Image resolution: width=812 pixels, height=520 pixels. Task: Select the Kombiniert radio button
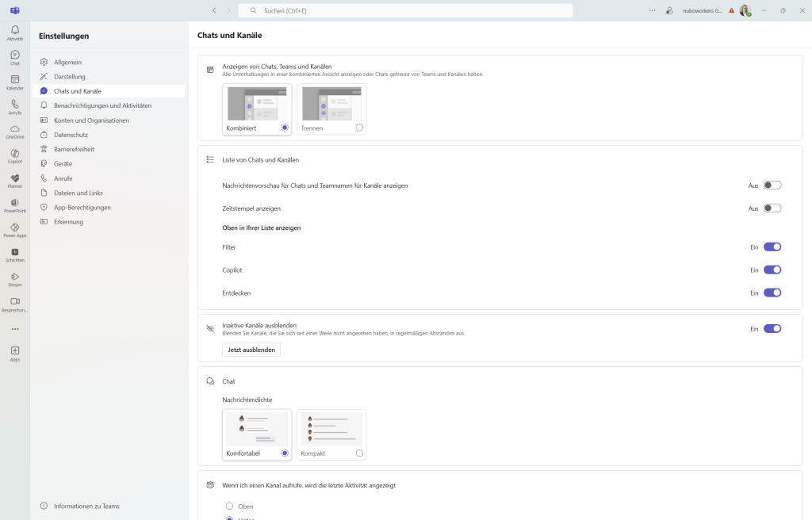(285, 128)
